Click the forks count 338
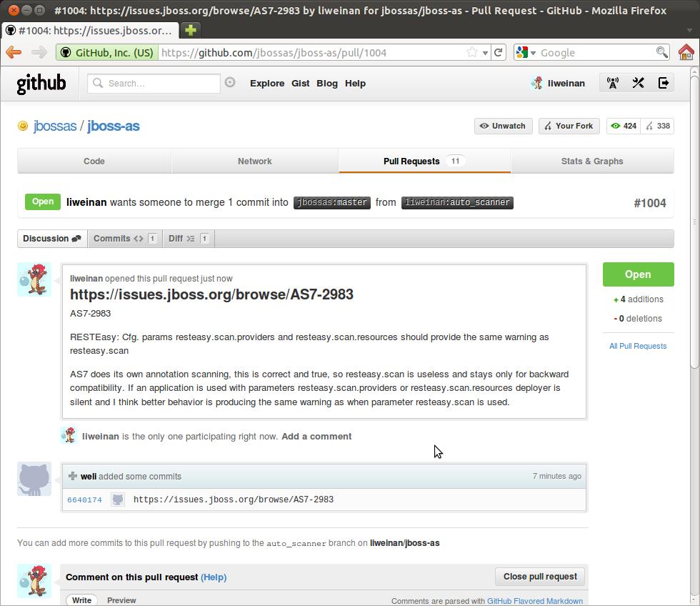 point(658,126)
